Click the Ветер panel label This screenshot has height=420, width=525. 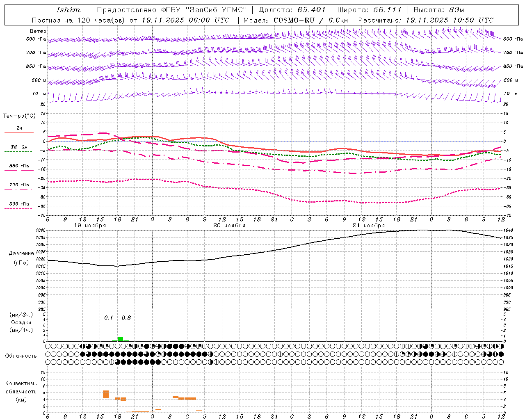tap(38, 31)
